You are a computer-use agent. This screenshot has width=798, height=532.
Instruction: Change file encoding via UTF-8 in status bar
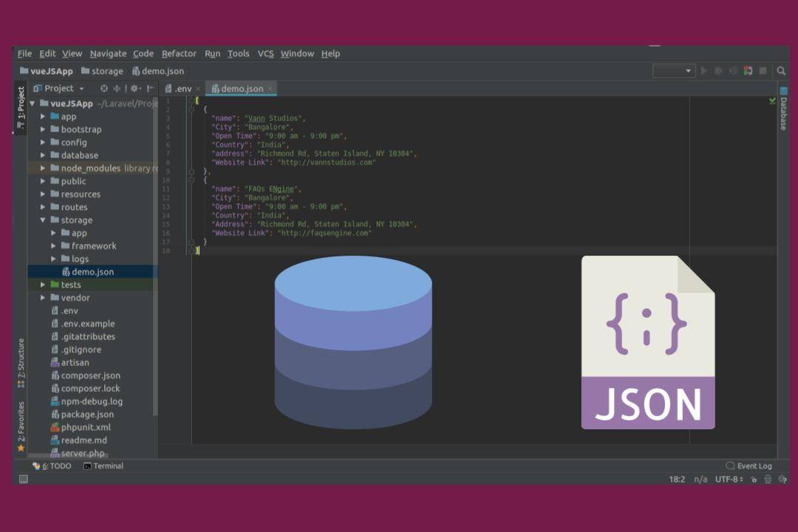(729, 479)
